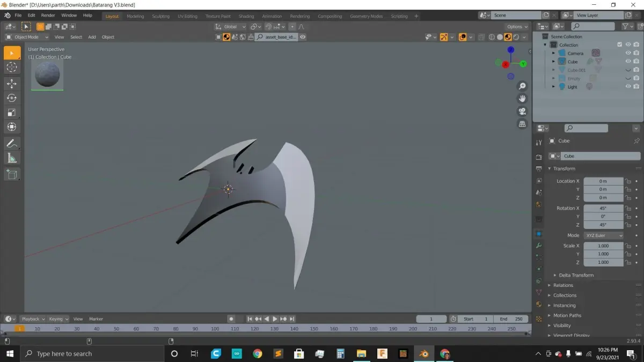Uncheck Collection exclude checkbox
Image resolution: width=644 pixels, height=362 pixels.
(620, 45)
